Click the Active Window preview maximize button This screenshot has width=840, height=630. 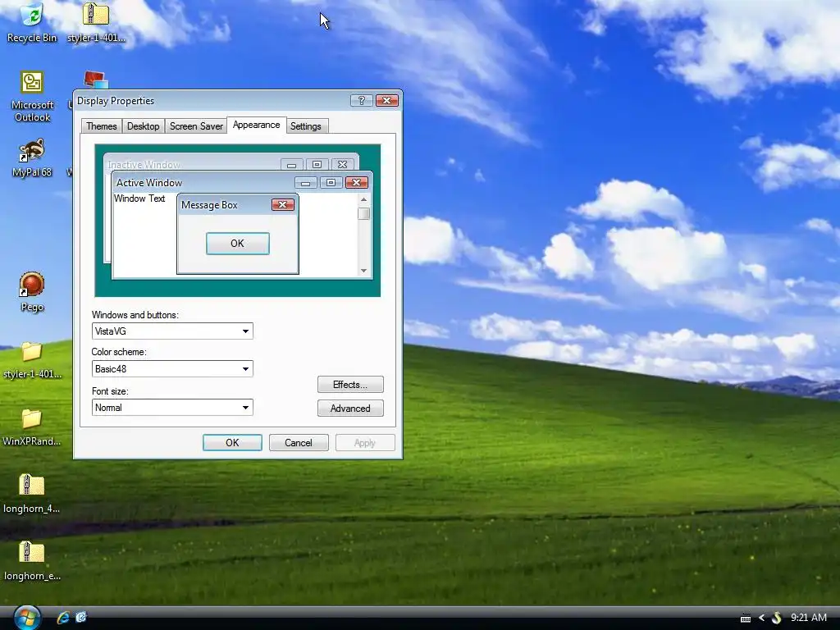[x=331, y=183]
